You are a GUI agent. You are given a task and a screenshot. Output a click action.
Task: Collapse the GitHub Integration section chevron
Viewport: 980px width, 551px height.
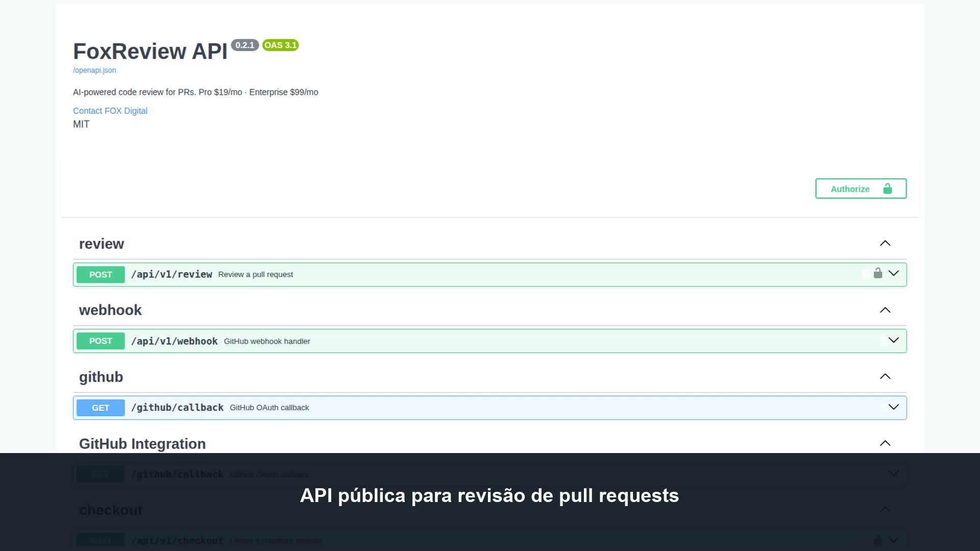pos(885,443)
